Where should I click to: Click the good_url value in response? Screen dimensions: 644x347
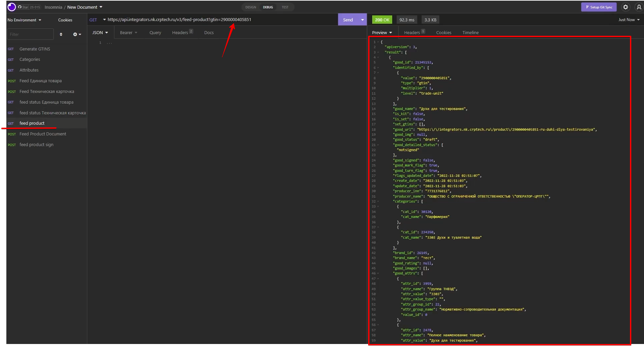507,130
